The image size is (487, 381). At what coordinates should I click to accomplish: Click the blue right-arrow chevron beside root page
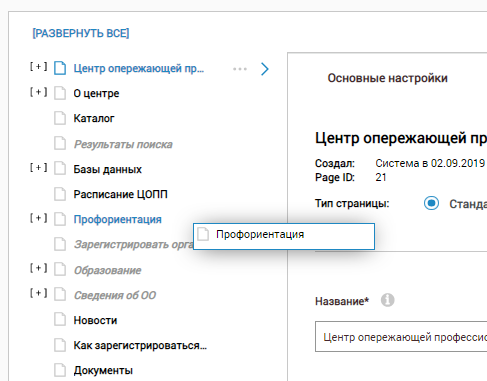265,69
